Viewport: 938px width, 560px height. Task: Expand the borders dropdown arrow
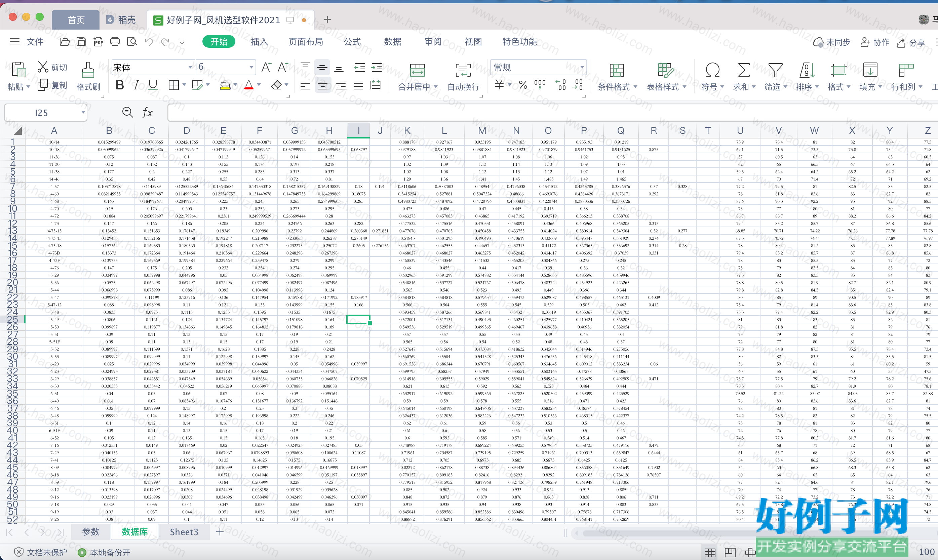coord(184,85)
